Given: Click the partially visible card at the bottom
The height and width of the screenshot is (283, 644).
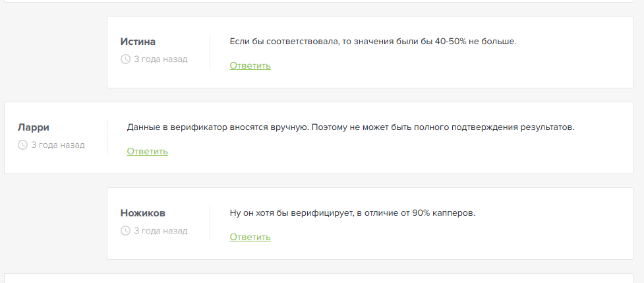Looking at the screenshot, I should [x=322, y=278].
